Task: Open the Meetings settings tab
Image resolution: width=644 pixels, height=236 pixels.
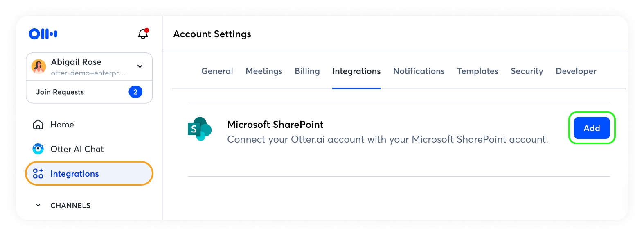Action: tap(264, 71)
